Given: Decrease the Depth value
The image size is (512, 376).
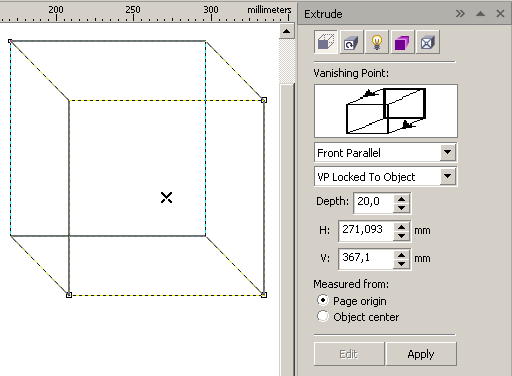Looking at the screenshot, I should [x=401, y=208].
